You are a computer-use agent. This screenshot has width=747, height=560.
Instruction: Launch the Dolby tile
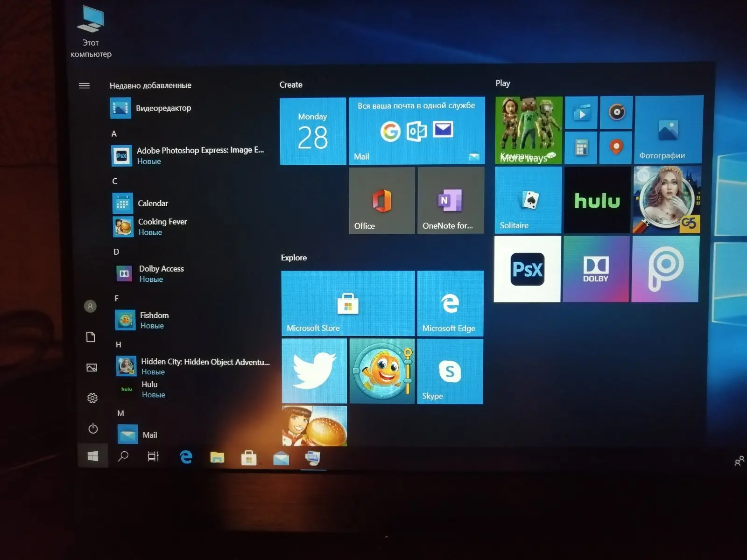coord(596,269)
